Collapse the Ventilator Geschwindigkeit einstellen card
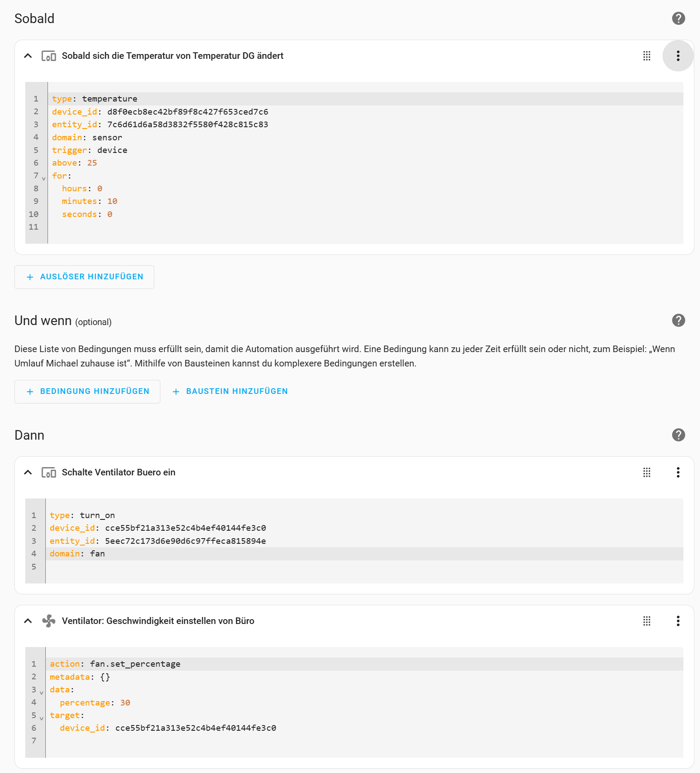The height and width of the screenshot is (773, 700). click(x=28, y=621)
